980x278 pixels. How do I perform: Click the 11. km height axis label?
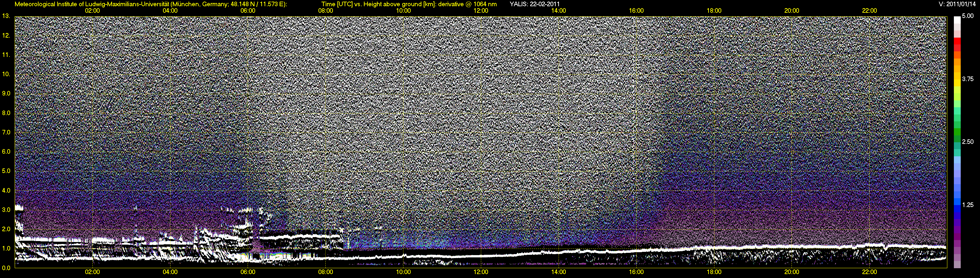tap(6, 55)
